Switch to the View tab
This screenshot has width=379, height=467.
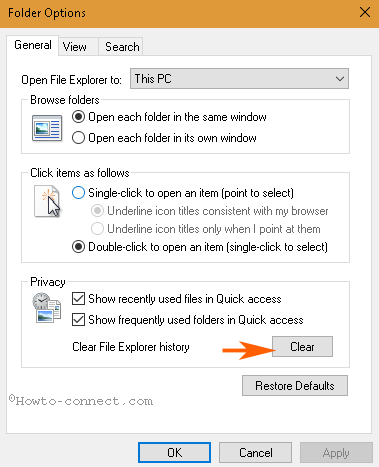pos(75,47)
